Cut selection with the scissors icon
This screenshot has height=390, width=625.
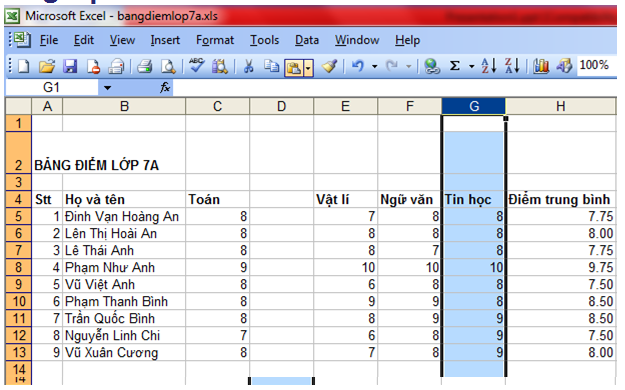pos(248,66)
